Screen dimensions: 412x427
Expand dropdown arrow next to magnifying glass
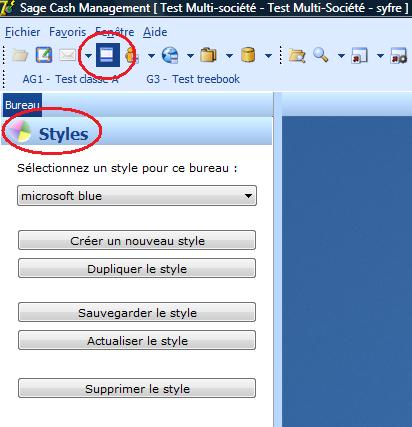coord(341,56)
